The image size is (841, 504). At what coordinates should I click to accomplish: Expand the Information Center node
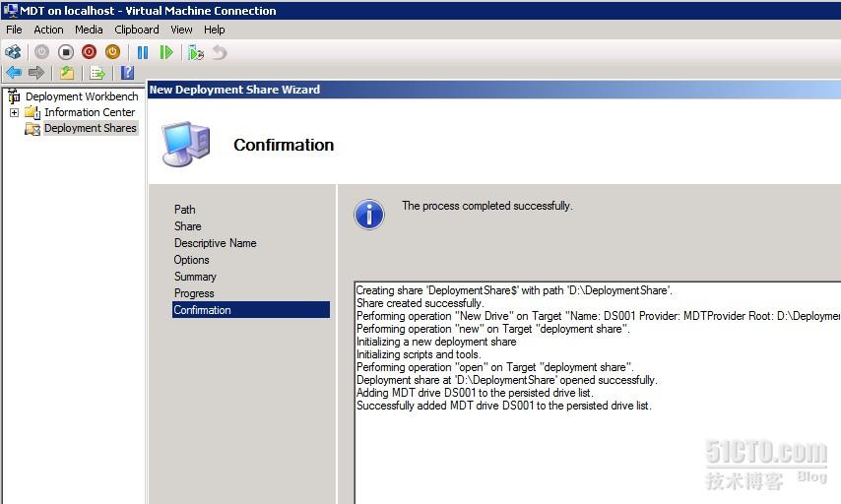(x=15, y=112)
